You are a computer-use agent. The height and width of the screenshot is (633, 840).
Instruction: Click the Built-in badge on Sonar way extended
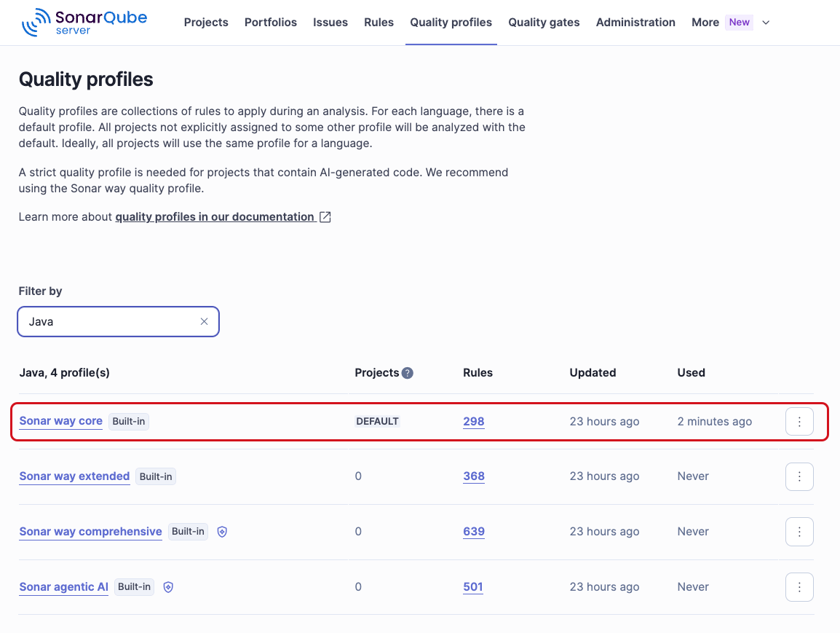pos(156,476)
